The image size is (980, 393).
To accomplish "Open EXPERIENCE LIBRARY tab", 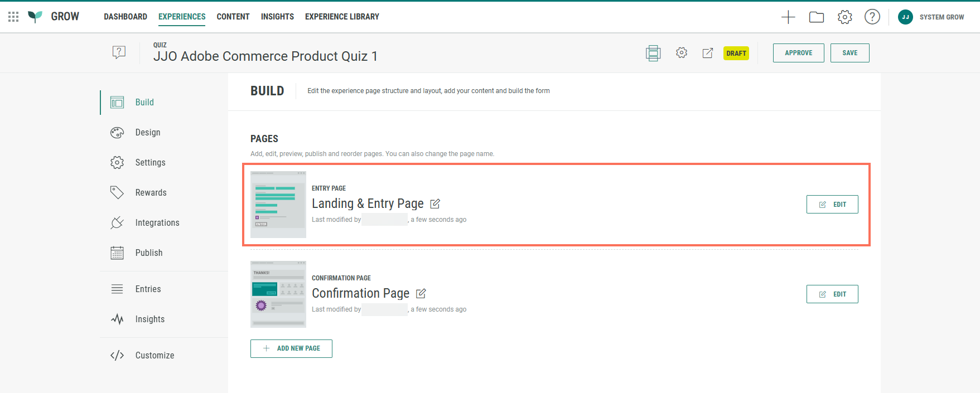I will (342, 17).
